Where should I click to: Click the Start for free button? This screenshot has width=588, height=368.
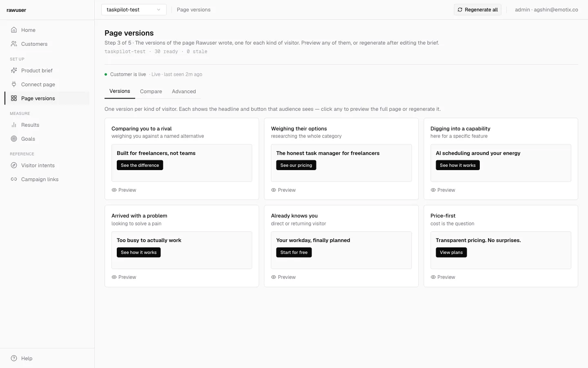(294, 252)
